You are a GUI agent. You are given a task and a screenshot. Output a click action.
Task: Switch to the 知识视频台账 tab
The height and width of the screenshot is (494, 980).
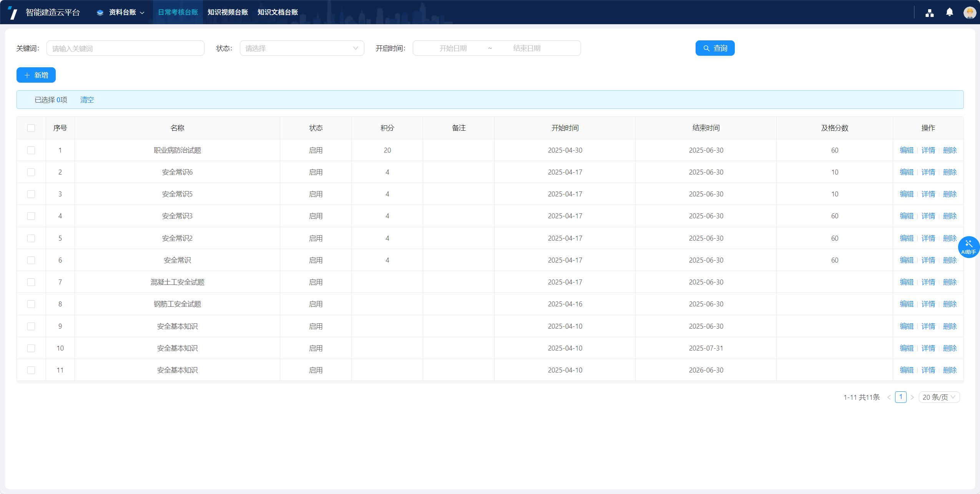click(x=228, y=12)
